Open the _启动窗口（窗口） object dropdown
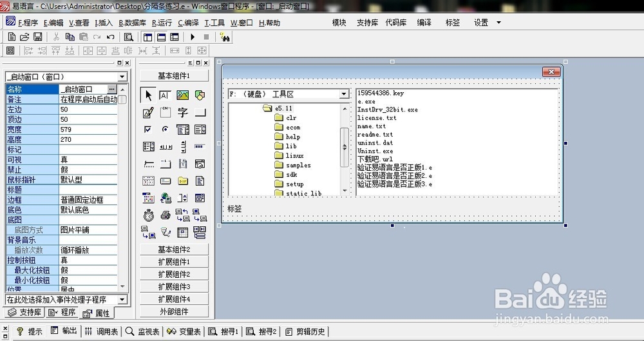 point(122,77)
